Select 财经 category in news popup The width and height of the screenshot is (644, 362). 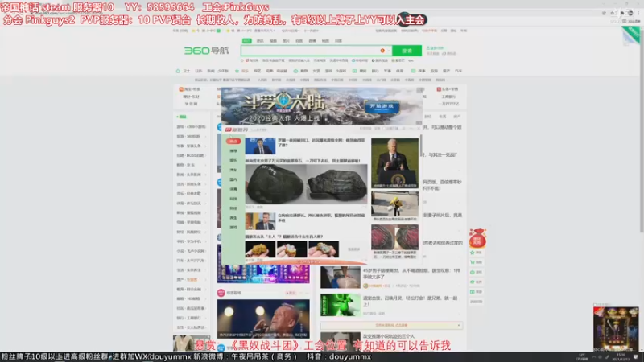233,208
